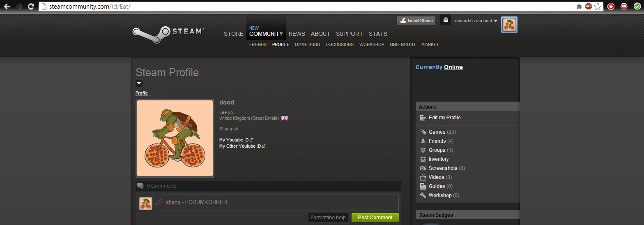Click the small avatar beside comment box
Image resolution: width=644 pixels, height=225 pixels.
tap(146, 204)
